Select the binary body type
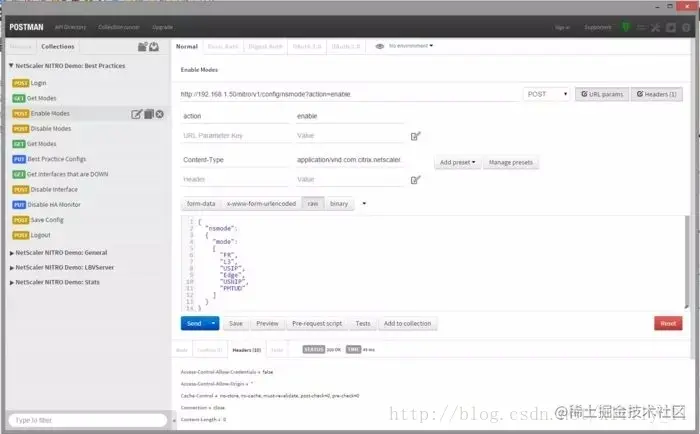700x434 pixels. click(339, 204)
